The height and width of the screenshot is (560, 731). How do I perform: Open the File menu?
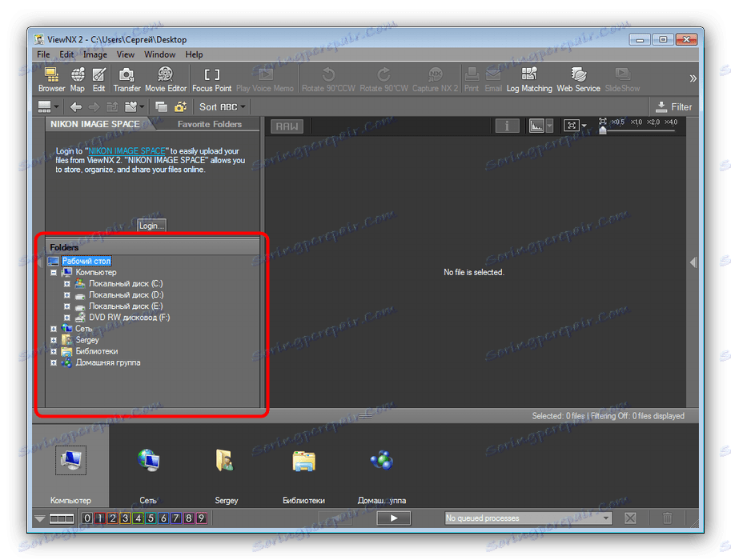point(43,54)
